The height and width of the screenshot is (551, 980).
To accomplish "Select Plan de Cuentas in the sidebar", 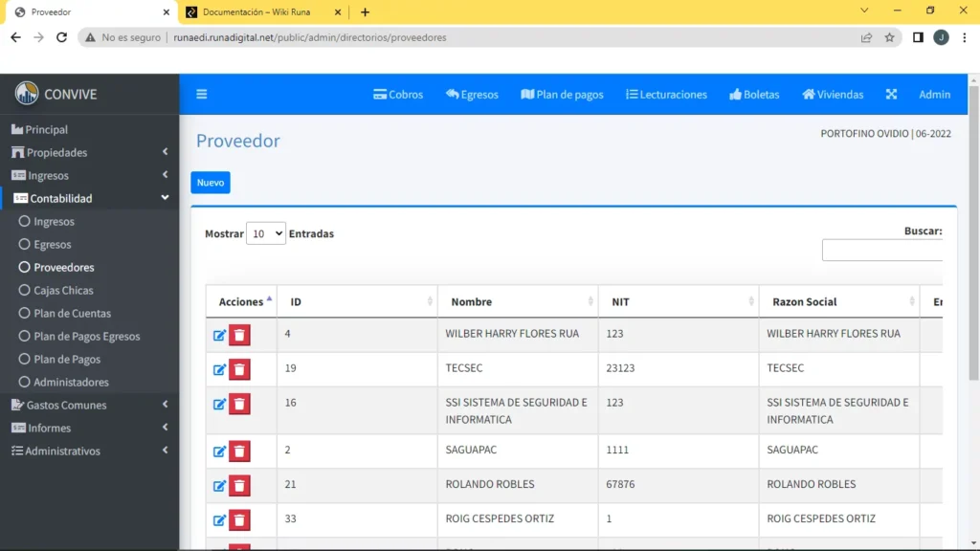I will click(x=72, y=313).
